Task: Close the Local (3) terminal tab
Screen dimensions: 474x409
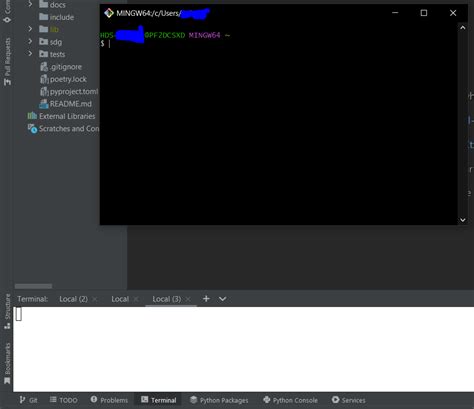Action: click(x=188, y=299)
